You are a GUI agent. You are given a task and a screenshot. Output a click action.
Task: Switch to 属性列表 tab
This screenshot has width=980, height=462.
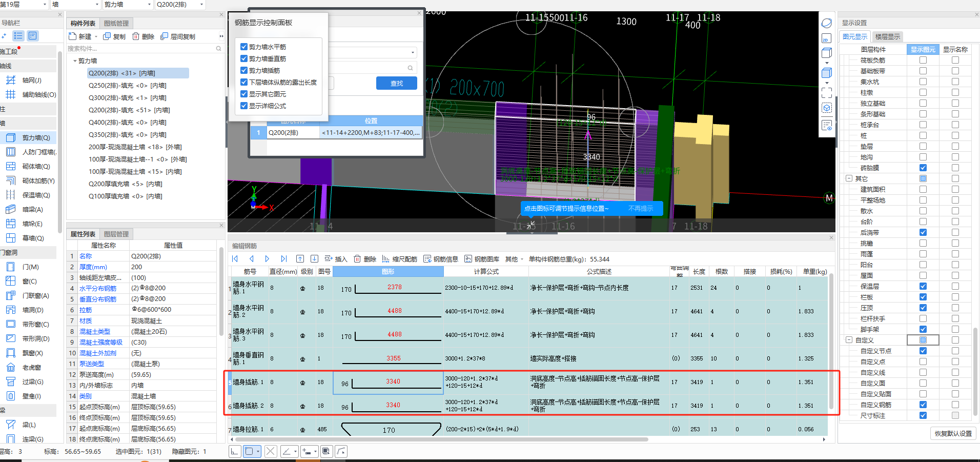click(x=83, y=234)
